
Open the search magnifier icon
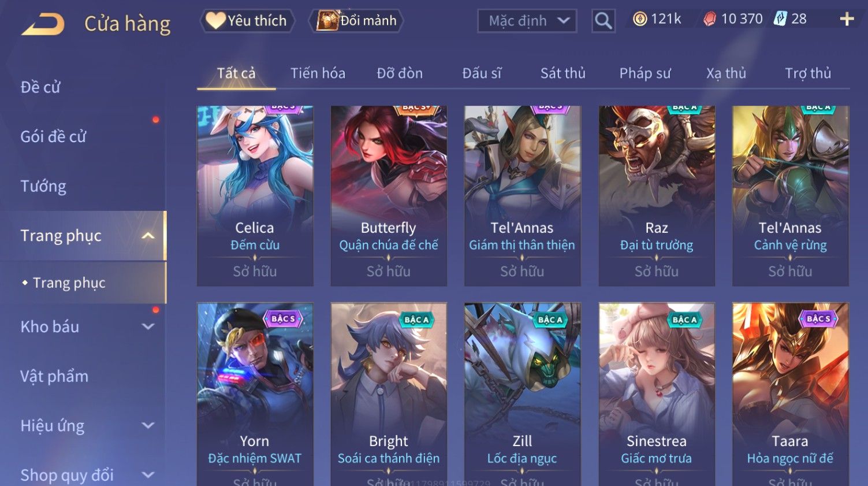[603, 21]
